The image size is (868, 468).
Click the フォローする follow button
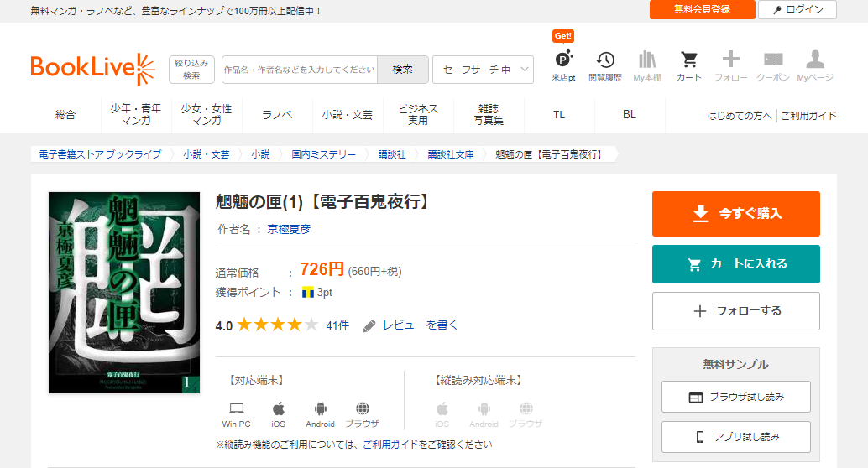(735, 311)
